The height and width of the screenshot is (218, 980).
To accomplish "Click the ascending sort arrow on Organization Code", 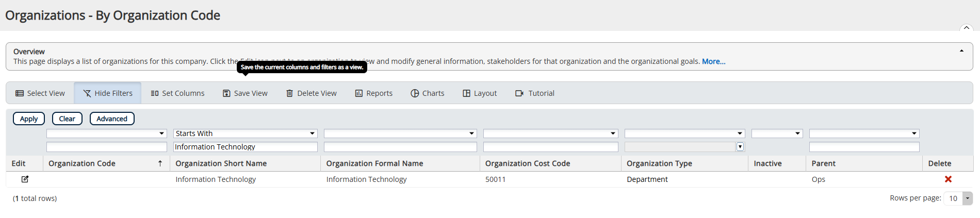I will click(160, 163).
